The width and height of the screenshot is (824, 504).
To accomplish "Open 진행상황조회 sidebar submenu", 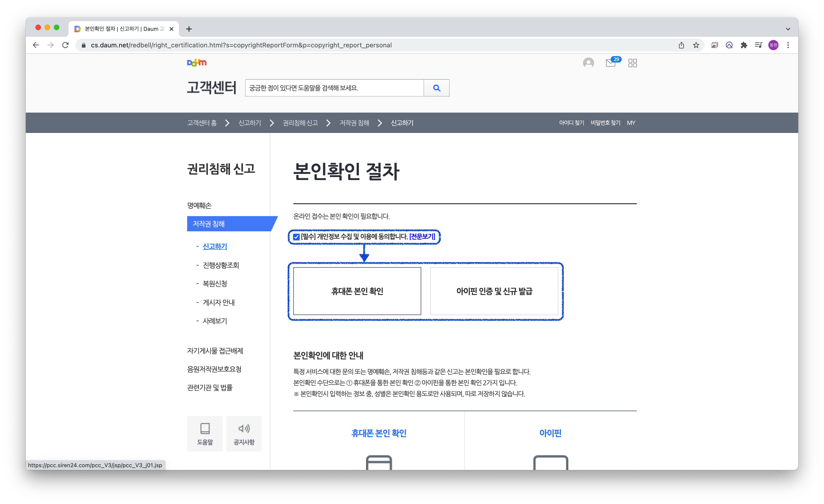I will 221,265.
